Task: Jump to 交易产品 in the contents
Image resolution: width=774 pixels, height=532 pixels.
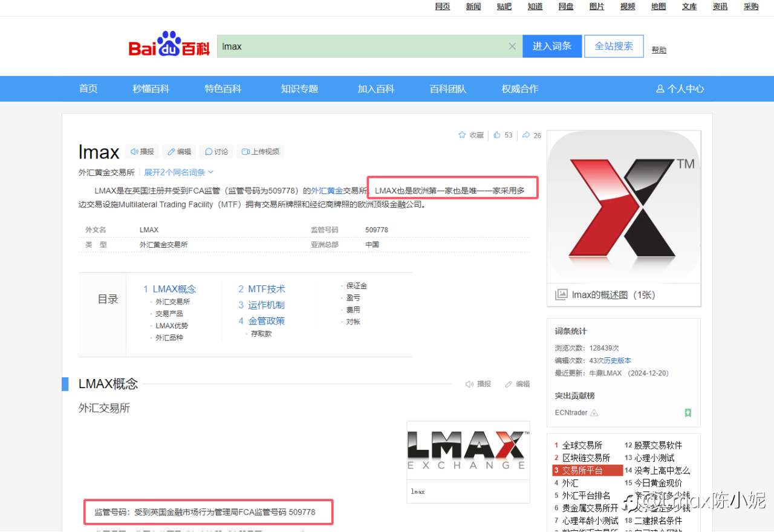Action: pos(169,314)
